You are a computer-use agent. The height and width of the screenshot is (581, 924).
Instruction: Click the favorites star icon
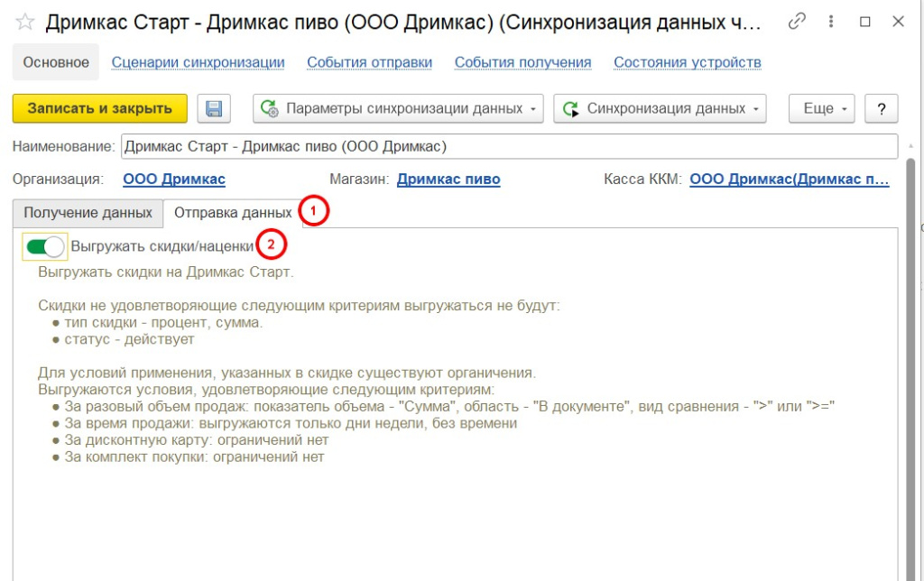click(26, 23)
